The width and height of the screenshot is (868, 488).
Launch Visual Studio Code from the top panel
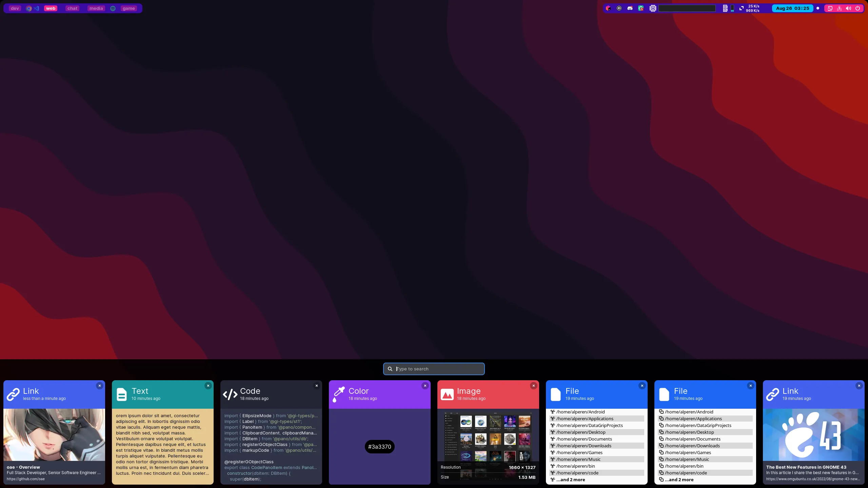36,8
